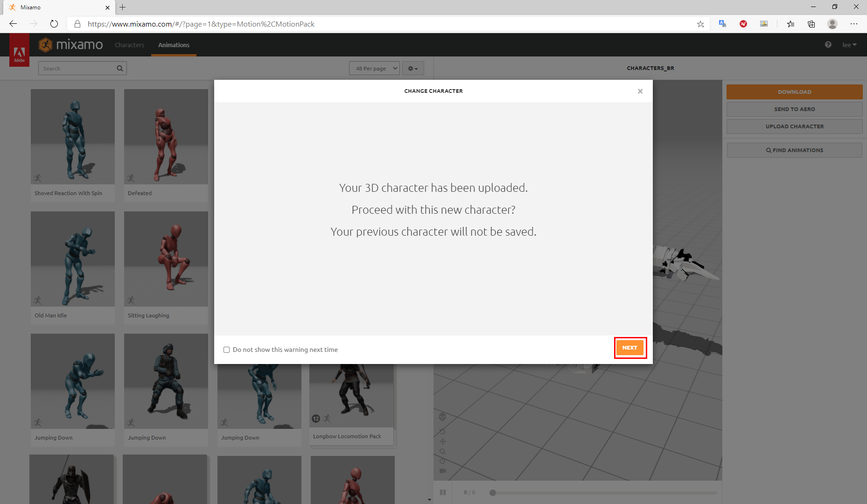This screenshot has width=867, height=504.
Task: Select the Shoved Reaction With Spin animation
Action: coord(73,145)
